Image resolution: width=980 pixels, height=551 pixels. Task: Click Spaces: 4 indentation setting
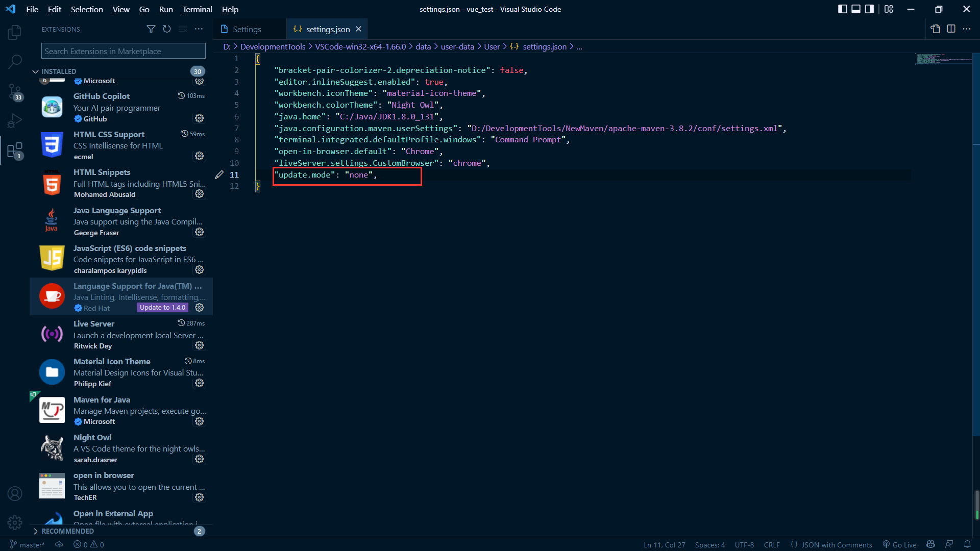coord(709,545)
